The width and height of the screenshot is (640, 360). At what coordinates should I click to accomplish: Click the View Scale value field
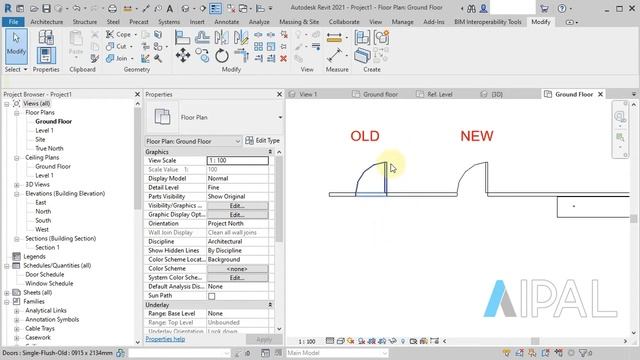[238, 161]
